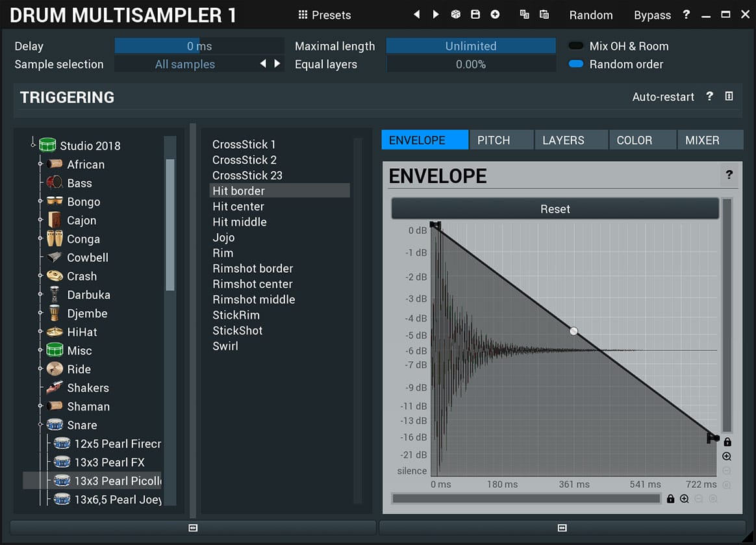Click the add preset plus icon
The image size is (756, 545).
[495, 14]
